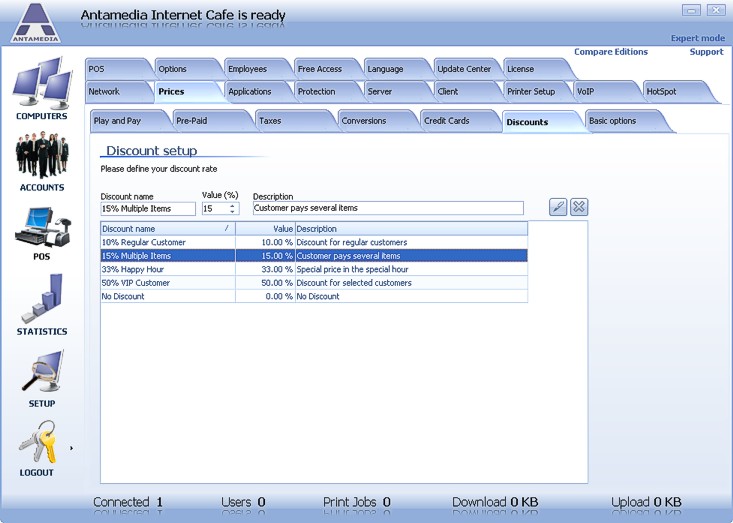This screenshot has width=733, height=523.
Task: Click the delete discount X icon
Action: [x=579, y=207]
